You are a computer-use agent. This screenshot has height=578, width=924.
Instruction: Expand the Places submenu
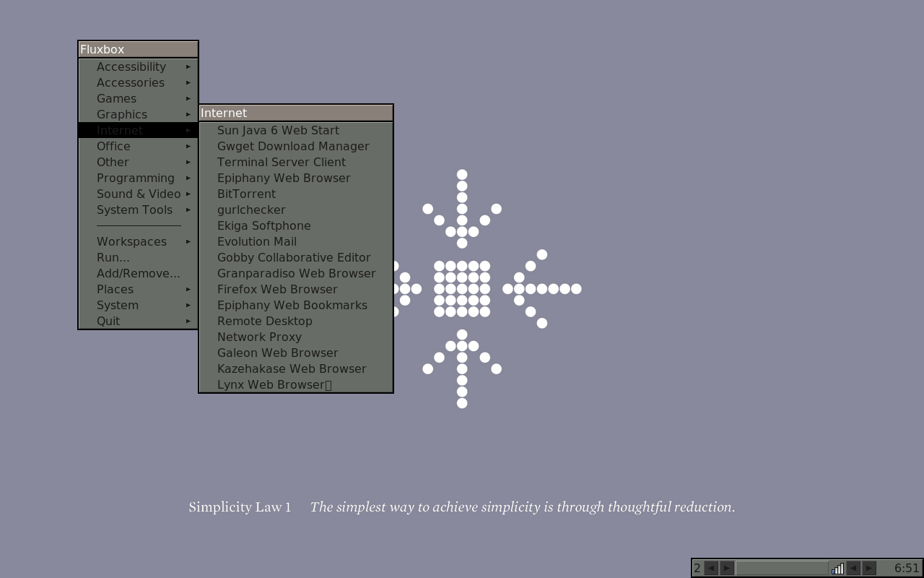coord(138,289)
